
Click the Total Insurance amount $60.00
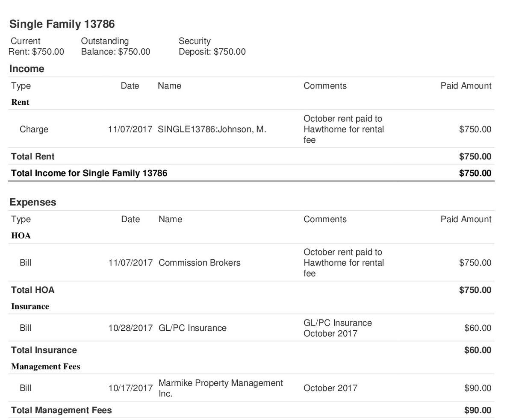[x=478, y=350]
